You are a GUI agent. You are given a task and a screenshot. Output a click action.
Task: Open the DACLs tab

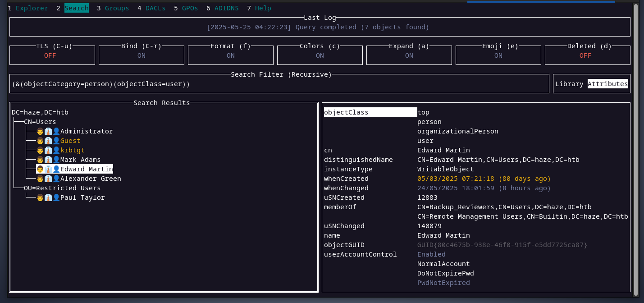[156, 8]
